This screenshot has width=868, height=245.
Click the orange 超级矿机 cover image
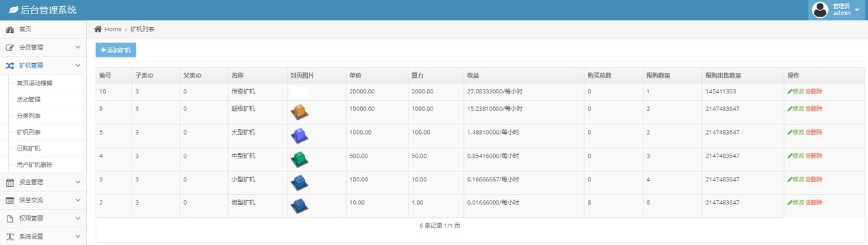pyautogui.click(x=299, y=112)
